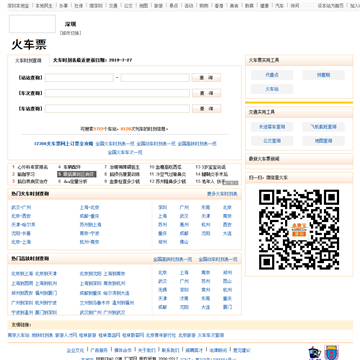Open 全国火车车次一览 link
Screen dimensions: 360x360
coord(125,152)
